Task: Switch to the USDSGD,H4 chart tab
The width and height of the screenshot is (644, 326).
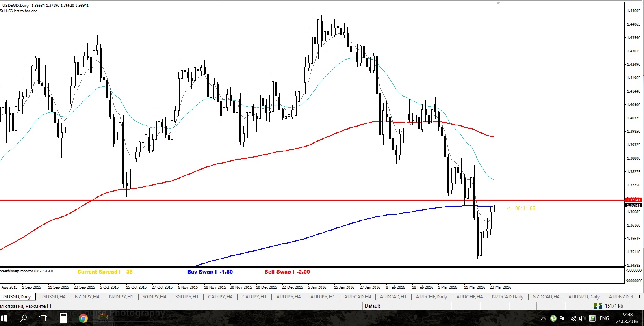Action: pos(53,297)
